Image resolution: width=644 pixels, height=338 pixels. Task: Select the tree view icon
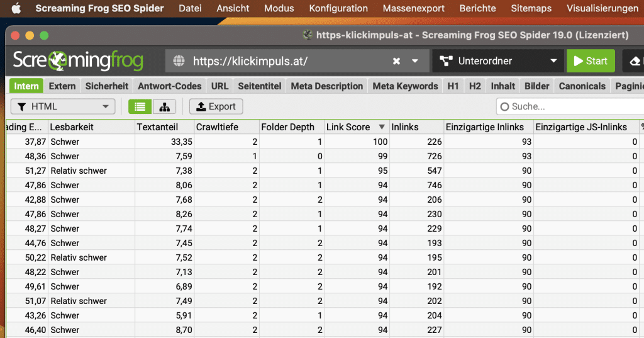(165, 106)
